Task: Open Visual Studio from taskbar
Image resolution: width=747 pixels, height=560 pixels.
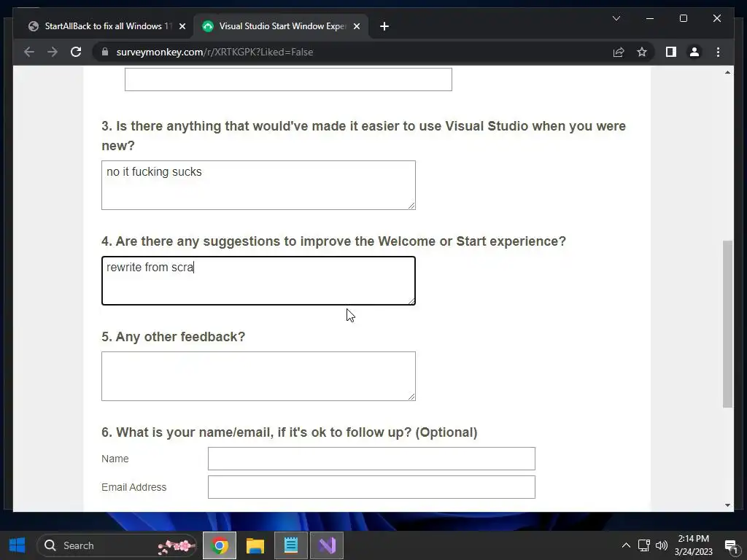Action: coord(327,545)
